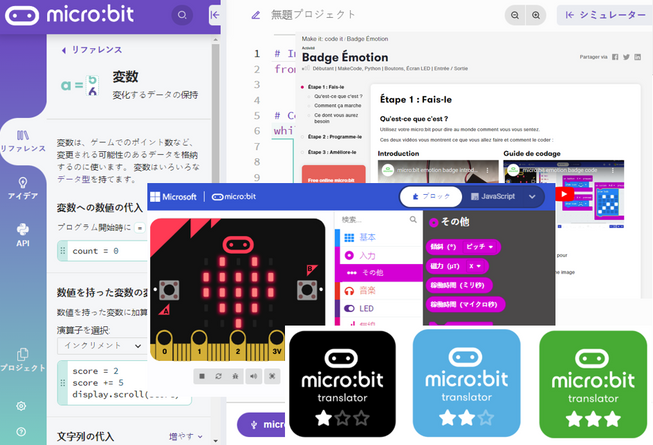This screenshot has height=445, width=653.
Task: Open settings gear in Python editor sidebar
Action: click(21, 406)
